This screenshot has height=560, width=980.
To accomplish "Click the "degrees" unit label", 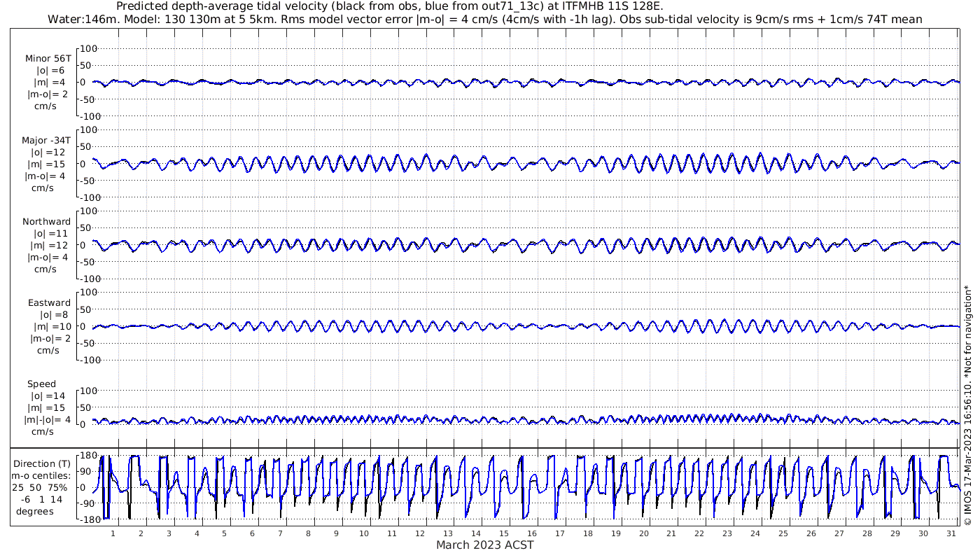I will (35, 511).
